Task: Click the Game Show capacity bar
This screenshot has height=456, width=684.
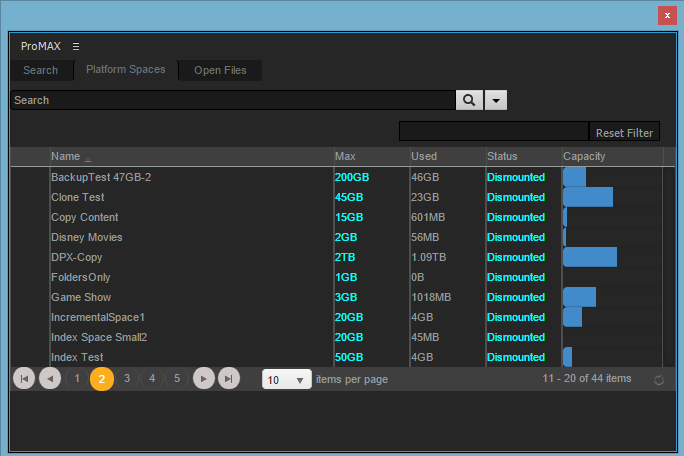Action: tap(579, 297)
